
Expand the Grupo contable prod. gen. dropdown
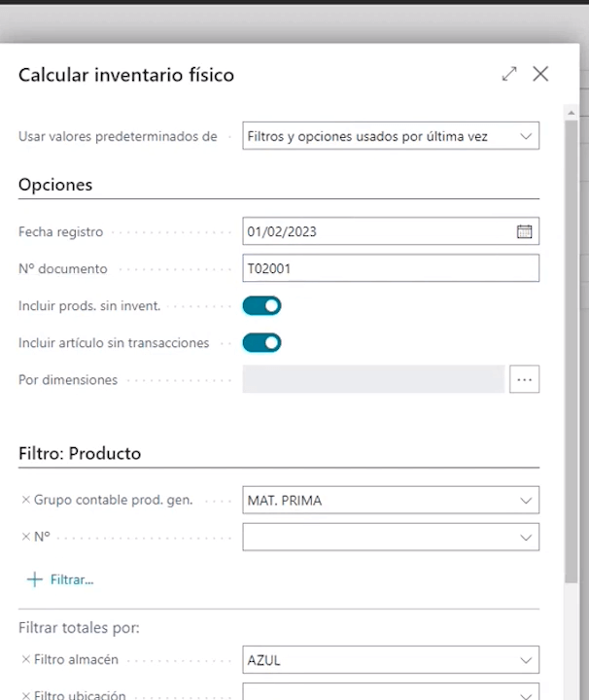(526, 501)
